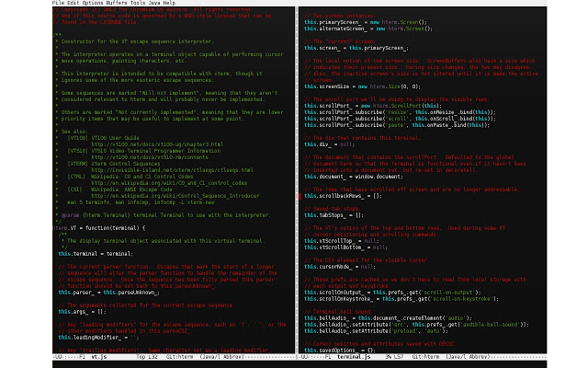This screenshot has width=588, height=368.
Task: Click '(Java/l Abbrev)' in the terminal.js mode line
Action: pos(468,357)
